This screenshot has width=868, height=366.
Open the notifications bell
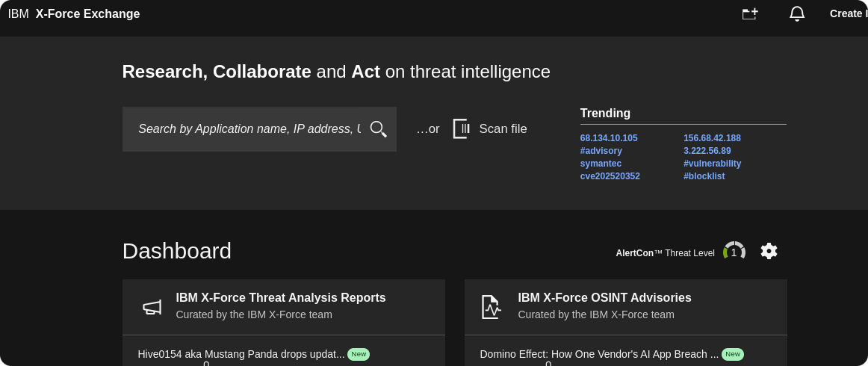[797, 13]
